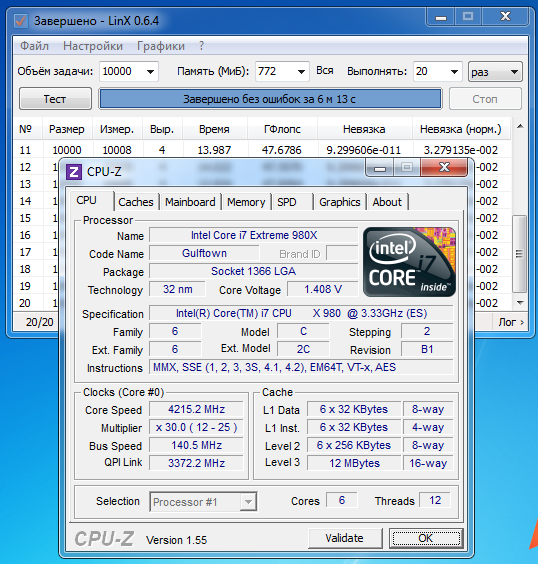Screen dimensions: 538x564
Task: Click the CPU-Z purple Z title icon
Action: click(74, 172)
